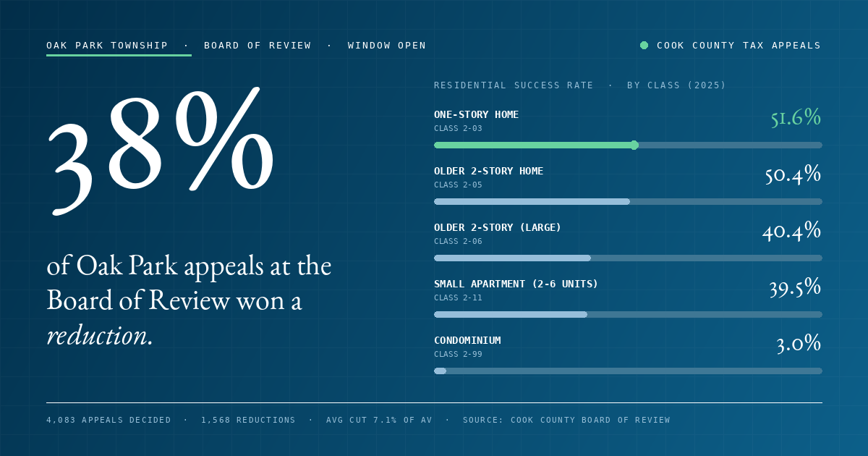Viewport: 868px width, 456px height.
Task: Click the green dot beside Cook County Tax Appeals
Action: click(644, 46)
